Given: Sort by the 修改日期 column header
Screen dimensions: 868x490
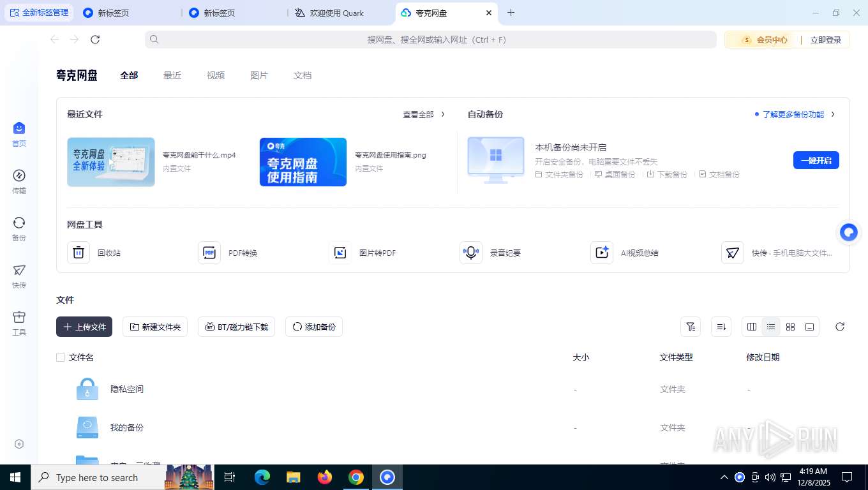Looking at the screenshot, I should (763, 357).
